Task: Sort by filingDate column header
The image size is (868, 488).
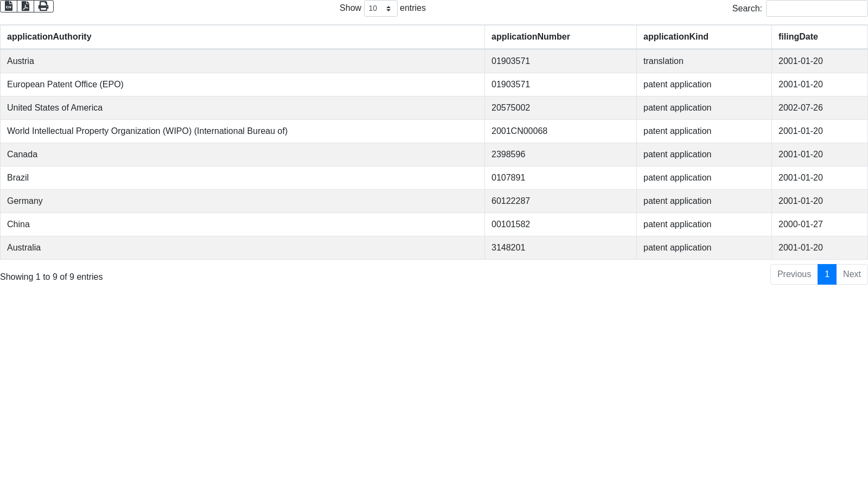Action: (x=798, y=37)
